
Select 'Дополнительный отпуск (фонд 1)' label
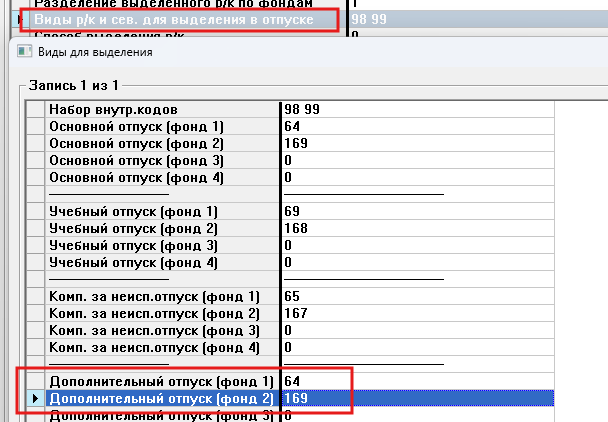click(161, 382)
